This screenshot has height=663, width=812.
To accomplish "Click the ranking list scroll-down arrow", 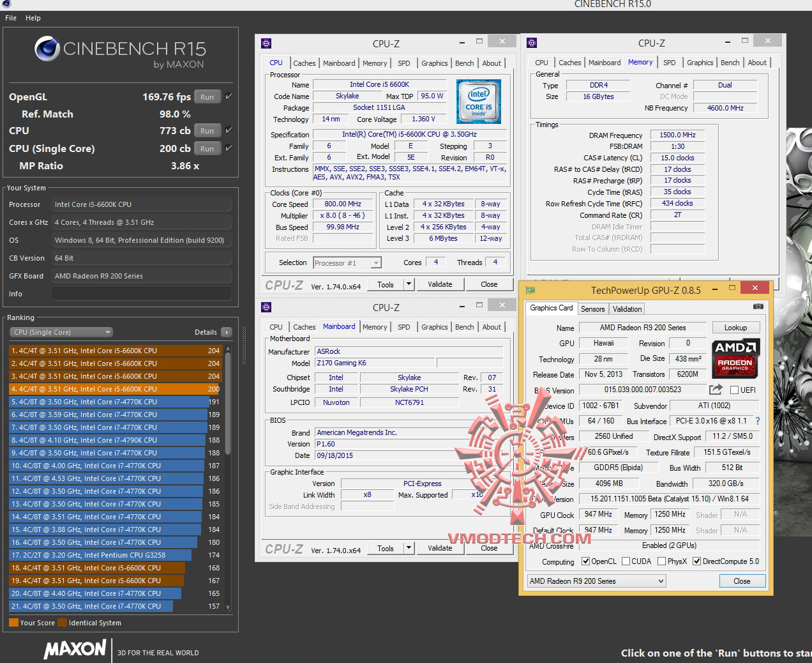I will click(x=228, y=608).
